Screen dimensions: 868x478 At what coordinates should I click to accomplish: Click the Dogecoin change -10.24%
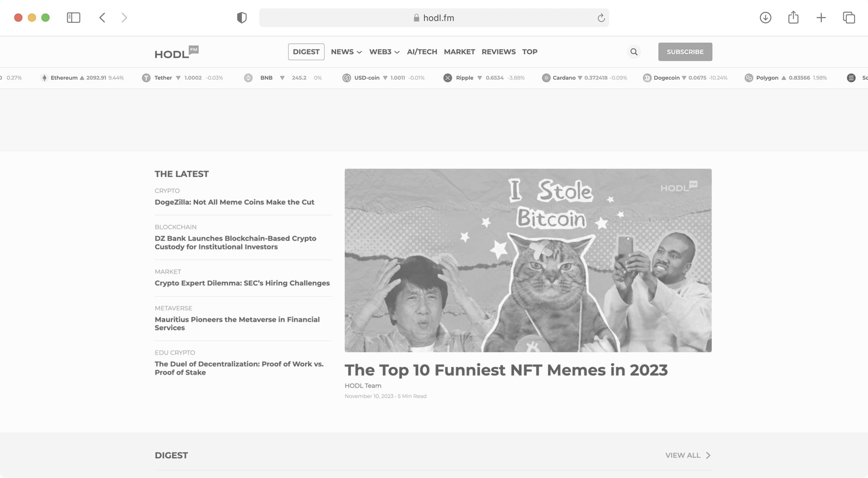[x=718, y=78]
